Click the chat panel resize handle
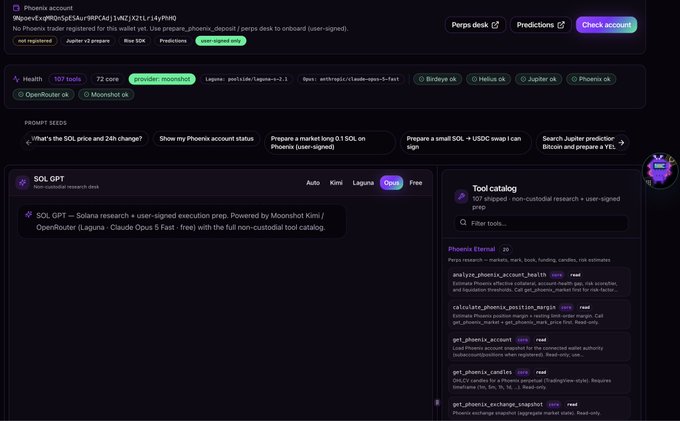Viewport: 680px width, 421px height. (437, 403)
